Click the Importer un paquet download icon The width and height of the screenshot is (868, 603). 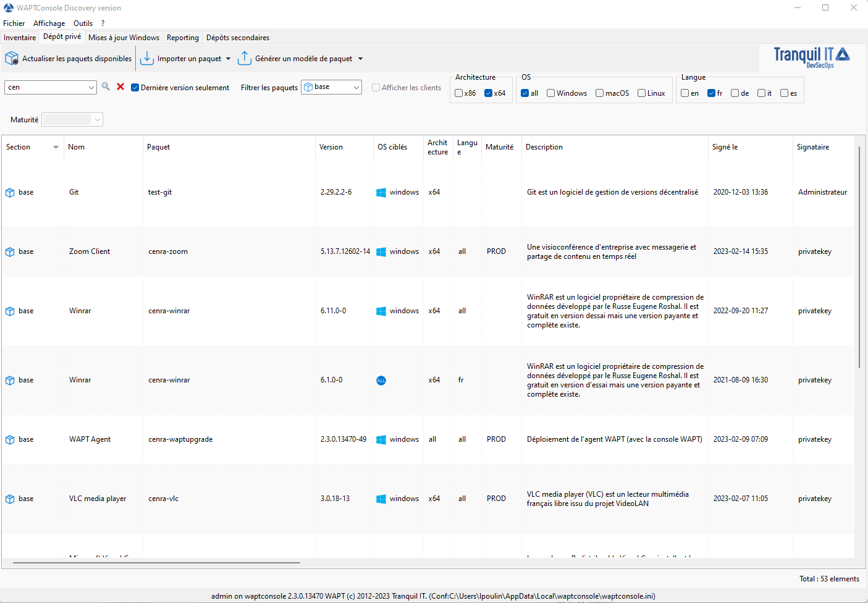tap(147, 58)
